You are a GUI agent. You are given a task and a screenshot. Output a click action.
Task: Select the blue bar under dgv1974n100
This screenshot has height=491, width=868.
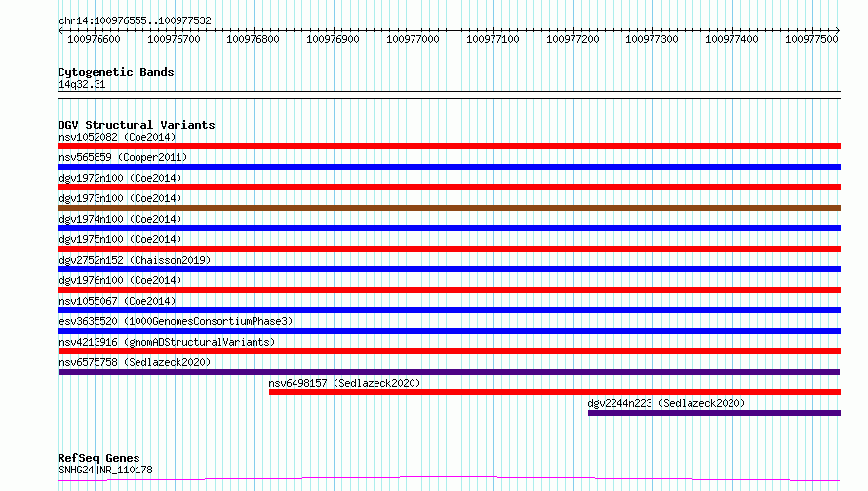click(449, 228)
